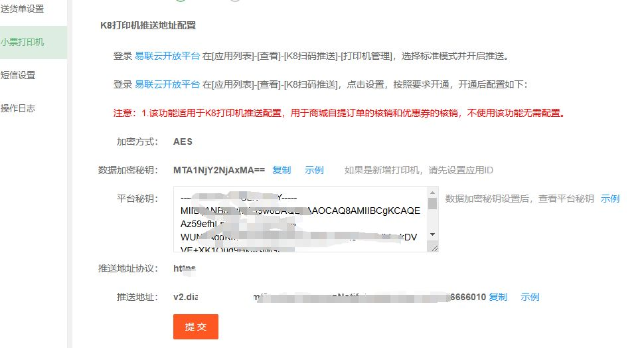Image resolution: width=644 pixels, height=348 pixels.
Task: Open 示例 link beside 查看平台秘钥 hint
Action: [610, 199]
